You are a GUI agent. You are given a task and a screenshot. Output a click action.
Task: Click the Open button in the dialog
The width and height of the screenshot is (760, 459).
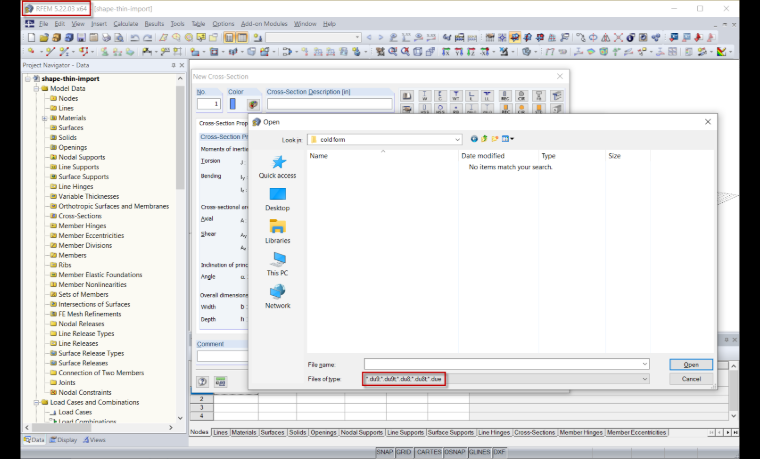point(691,364)
